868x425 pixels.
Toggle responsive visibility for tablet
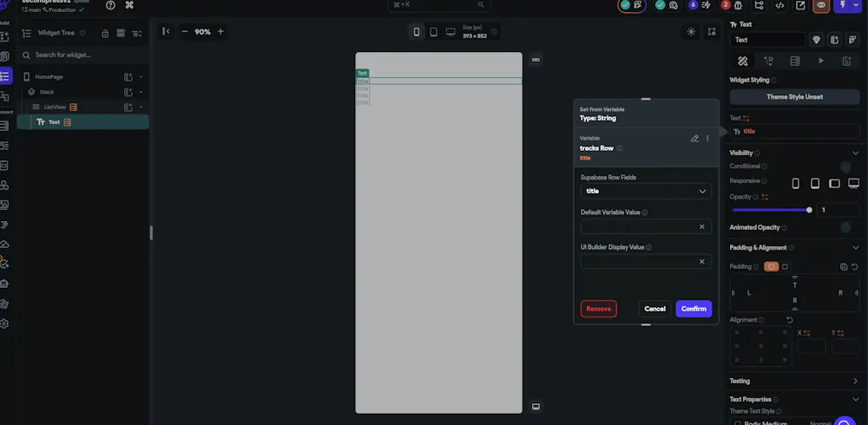click(x=815, y=183)
